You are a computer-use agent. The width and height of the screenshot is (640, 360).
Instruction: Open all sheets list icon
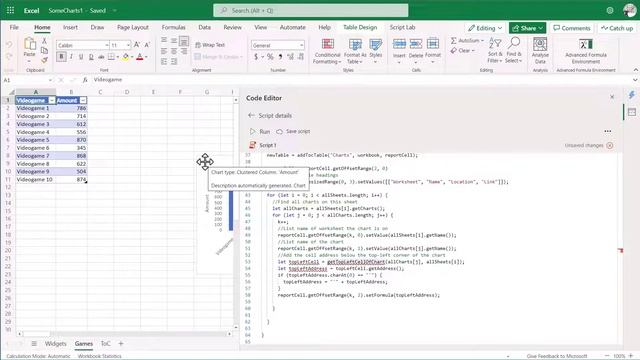pyautogui.click(x=34, y=344)
